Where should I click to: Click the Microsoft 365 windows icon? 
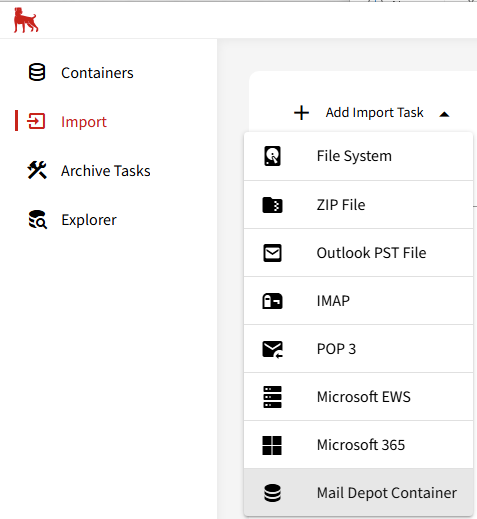[272, 445]
